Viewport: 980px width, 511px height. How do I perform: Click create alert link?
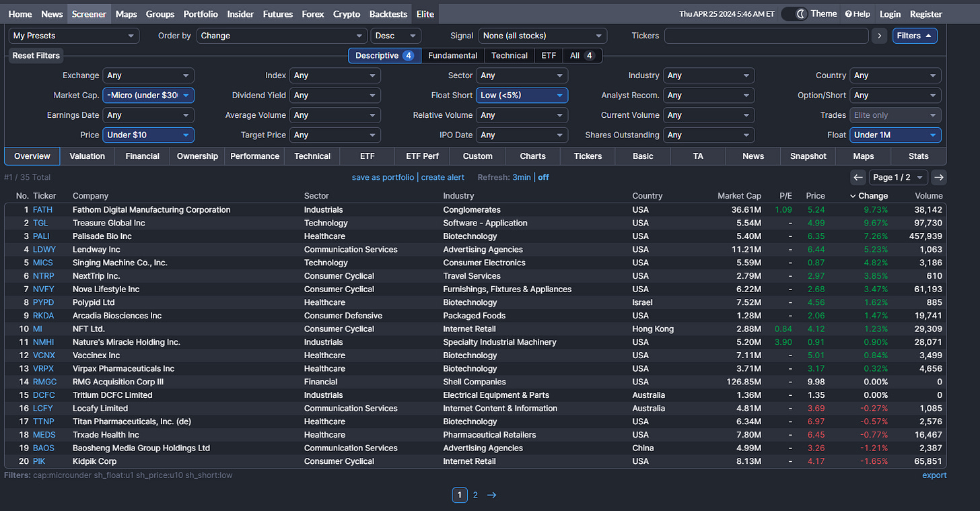443,177
